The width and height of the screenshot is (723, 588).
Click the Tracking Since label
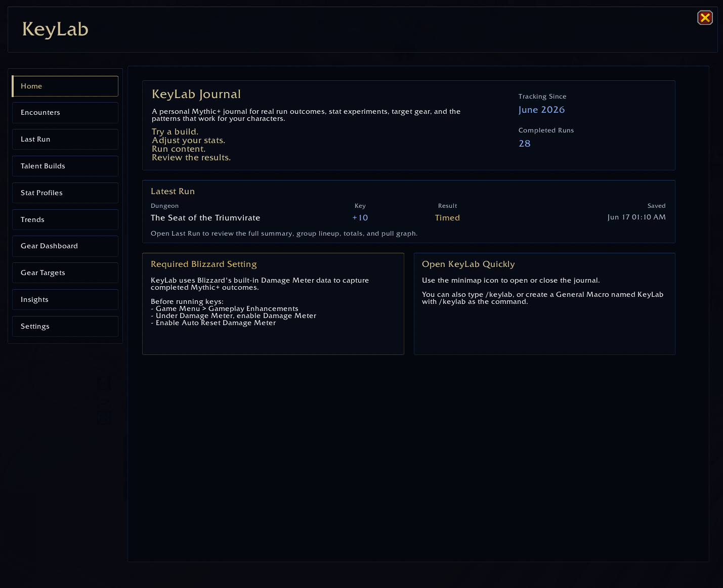pyautogui.click(x=542, y=97)
